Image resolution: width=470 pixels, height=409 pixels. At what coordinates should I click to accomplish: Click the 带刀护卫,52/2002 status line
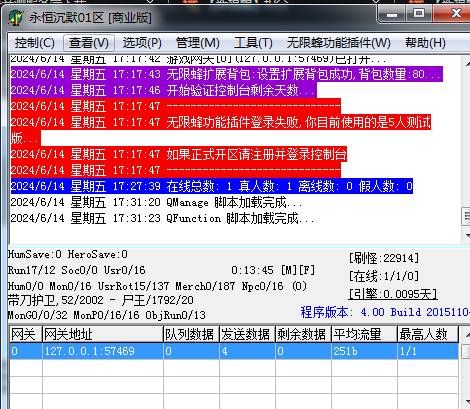[100, 300]
